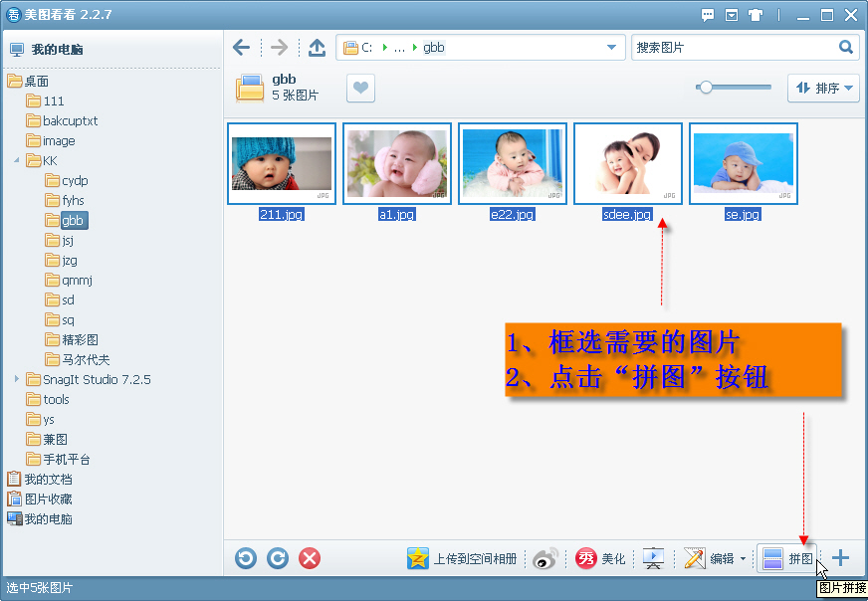Viewport: 868px width, 601px height.
Task: Share to Weibo using the eye icon
Action: pos(545,558)
